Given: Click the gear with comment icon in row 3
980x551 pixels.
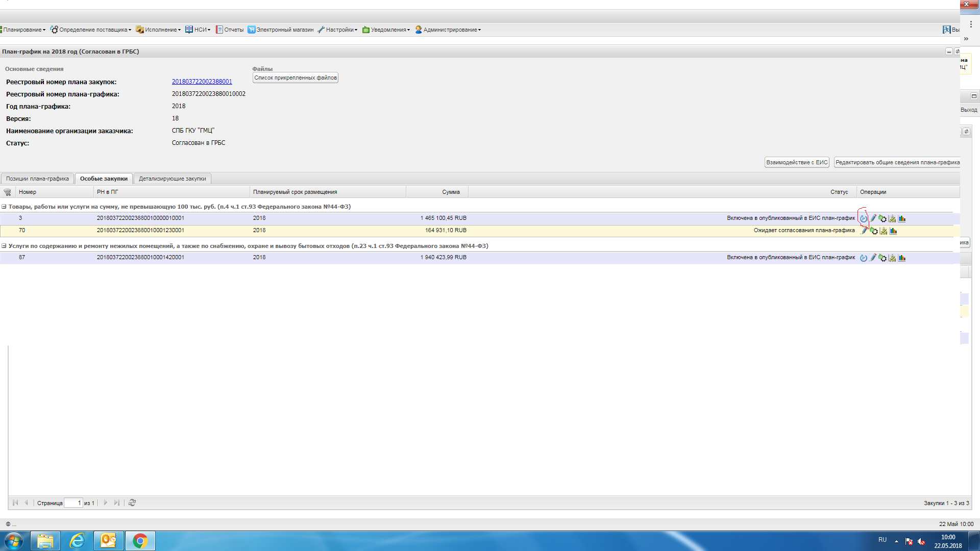Looking at the screenshot, I should (883, 218).
